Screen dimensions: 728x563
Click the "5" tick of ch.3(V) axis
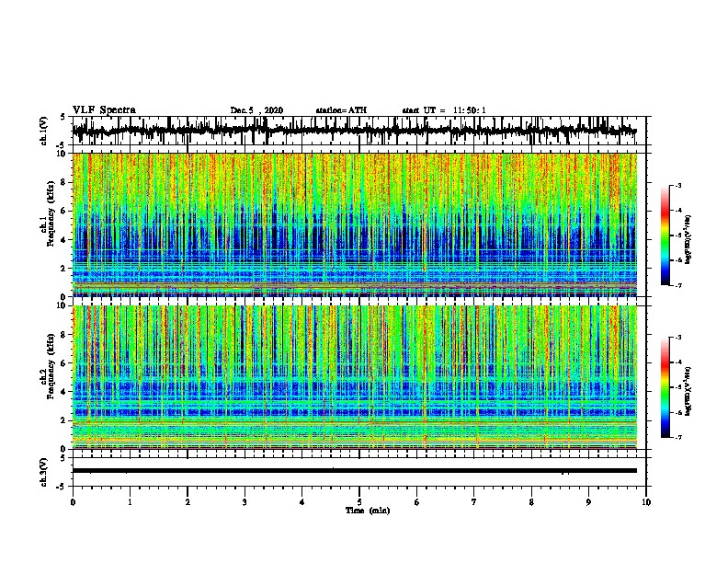click(63, 458)
